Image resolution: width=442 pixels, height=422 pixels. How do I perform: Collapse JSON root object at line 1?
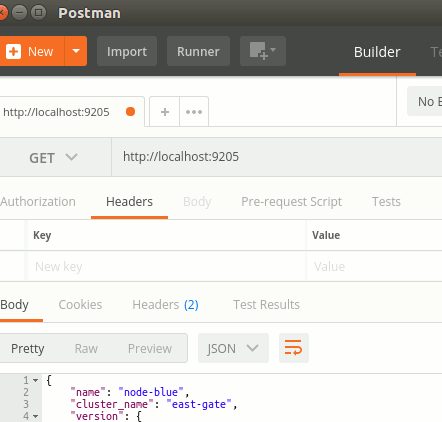35,380
